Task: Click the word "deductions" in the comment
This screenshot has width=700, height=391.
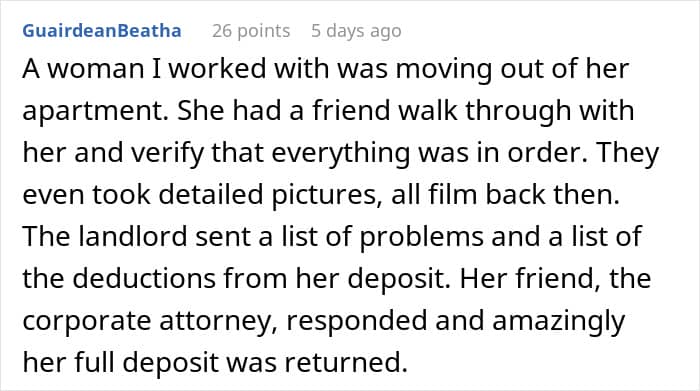Action: [x=144, y=279]
